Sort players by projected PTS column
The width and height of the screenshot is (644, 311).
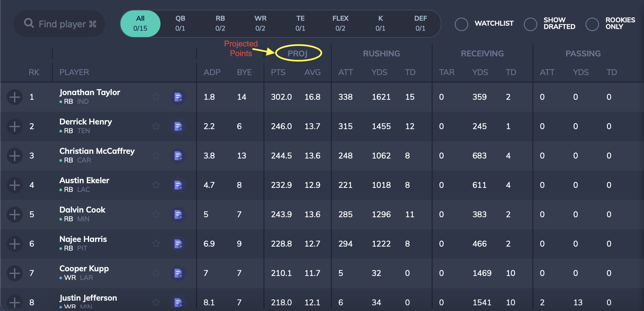278,72
